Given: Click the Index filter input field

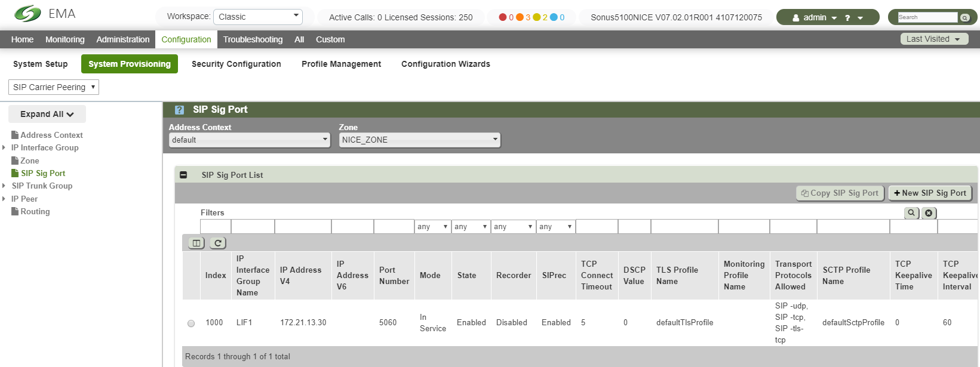Looking at the screenshot, I should pyautogui.click(x=216, y=227).
